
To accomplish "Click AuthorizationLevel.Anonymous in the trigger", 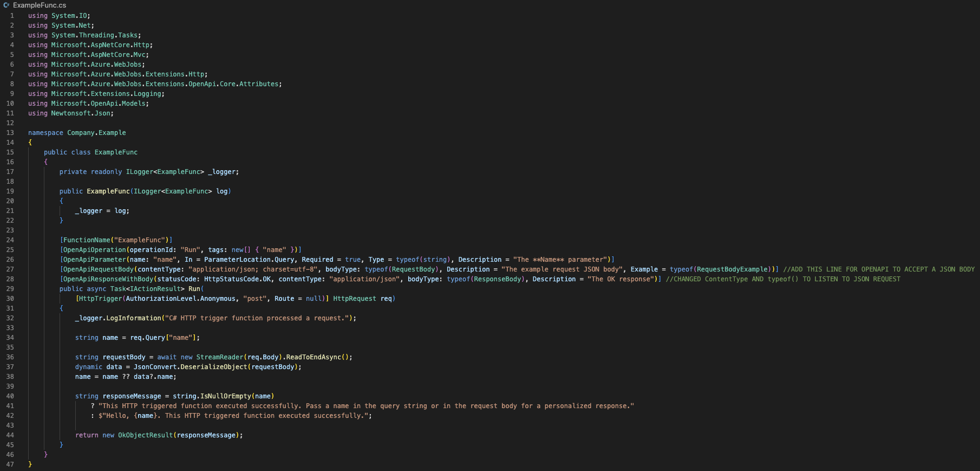I will point(181,299).
